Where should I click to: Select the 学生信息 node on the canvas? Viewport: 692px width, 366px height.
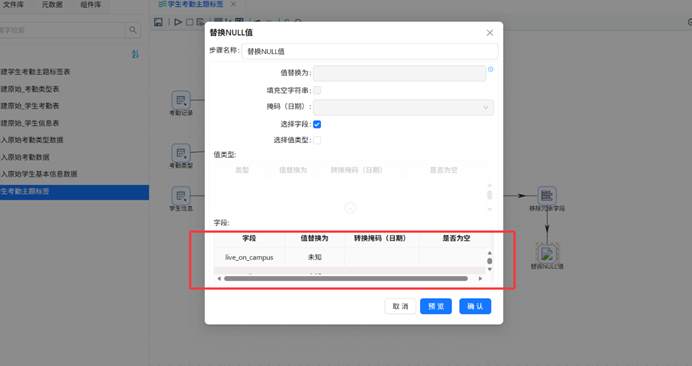pyautogui.click(x=181, y=196)
